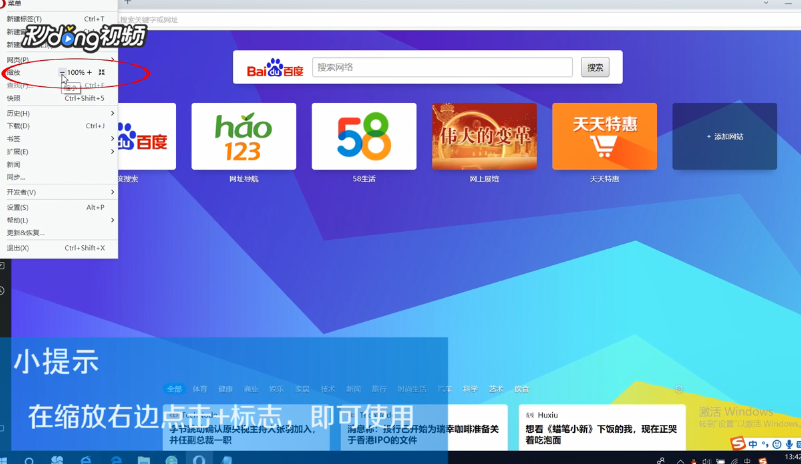The height and width of the screenshot is (464, 801).
Task: Select 快照 in the Opera menu
Action: pos(59,98)
